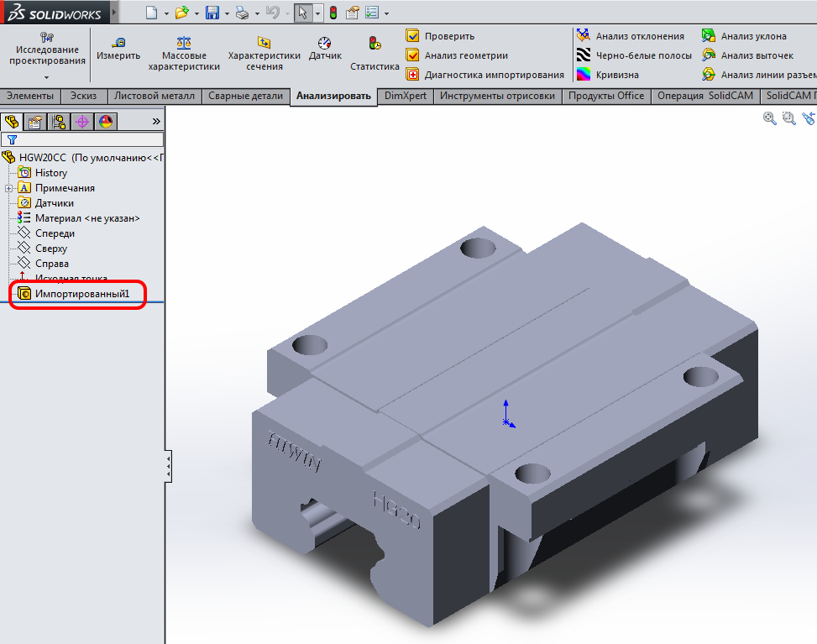Click the Undo arrow icon
817x644 pixels.
(x=273, y=13)
